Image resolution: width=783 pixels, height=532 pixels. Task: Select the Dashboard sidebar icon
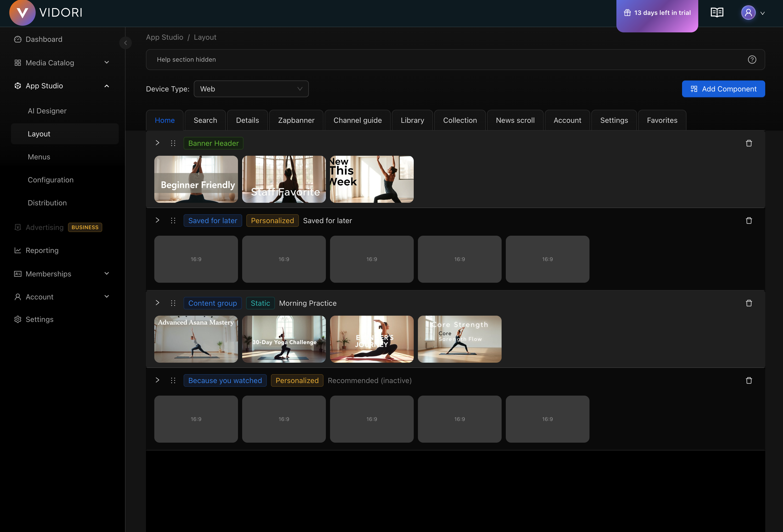tap(18, 39)
